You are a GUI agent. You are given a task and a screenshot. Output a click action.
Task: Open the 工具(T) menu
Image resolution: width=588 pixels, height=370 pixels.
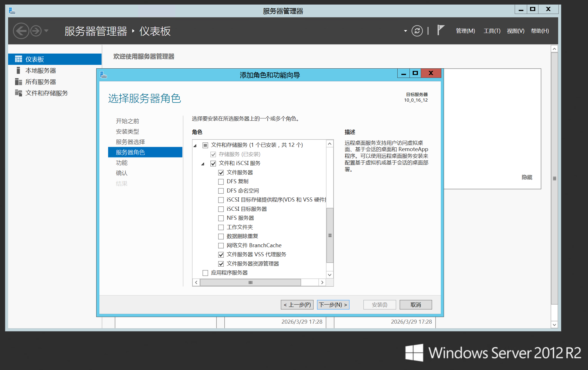[x=492, y=31]
